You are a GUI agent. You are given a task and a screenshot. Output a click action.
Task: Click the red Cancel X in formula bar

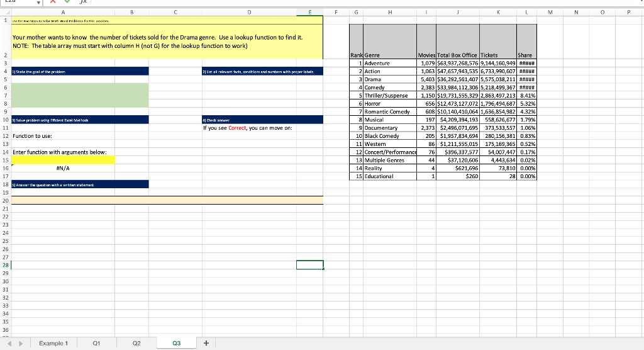(53, 2)
